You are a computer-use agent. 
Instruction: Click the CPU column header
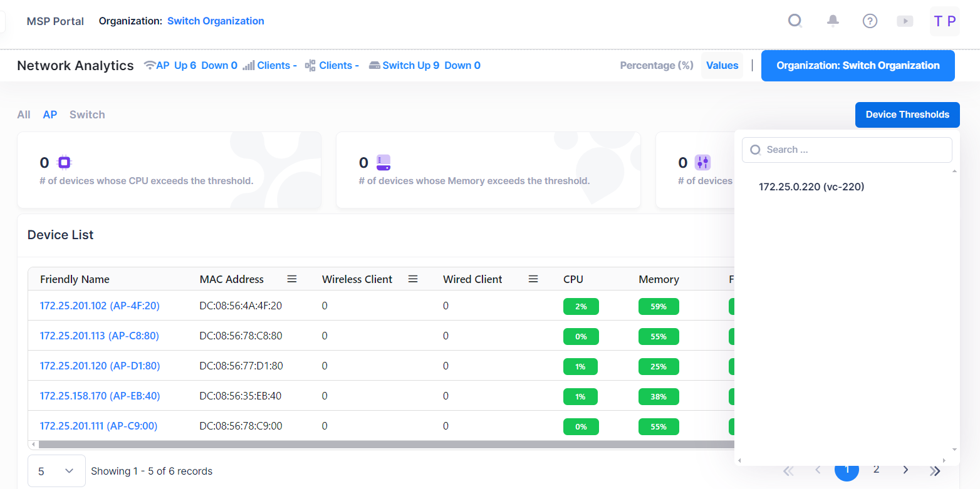(573, 279)
